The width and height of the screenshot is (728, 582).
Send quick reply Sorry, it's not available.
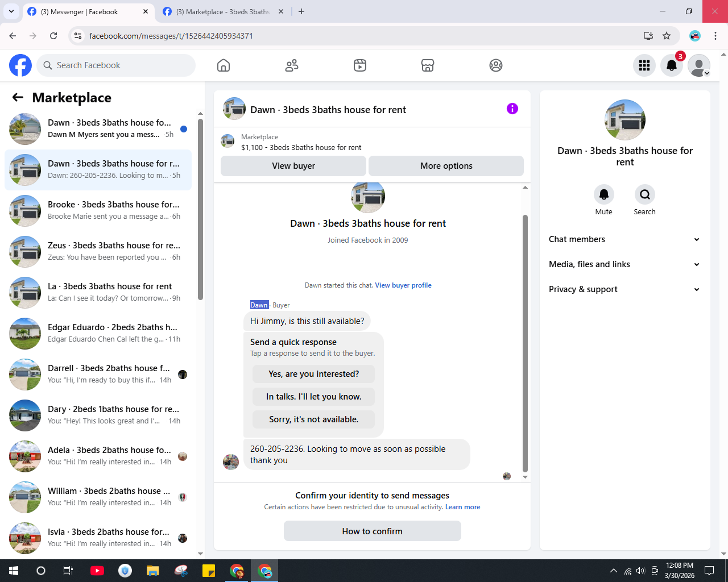point(314,419)
